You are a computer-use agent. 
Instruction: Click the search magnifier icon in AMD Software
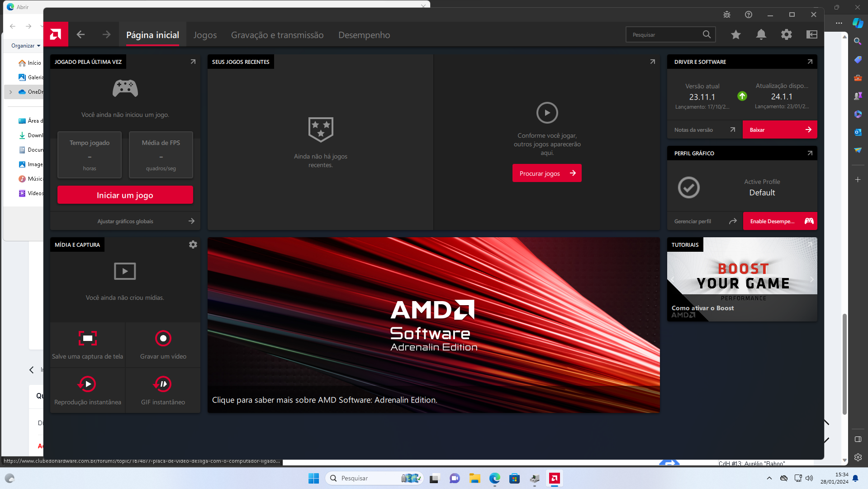[707, 34]
